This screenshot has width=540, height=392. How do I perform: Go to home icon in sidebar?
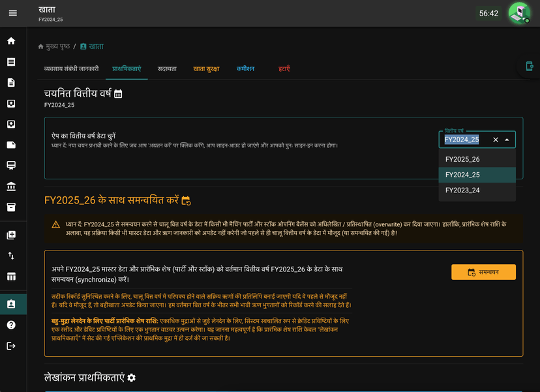[x=11, y=41]
